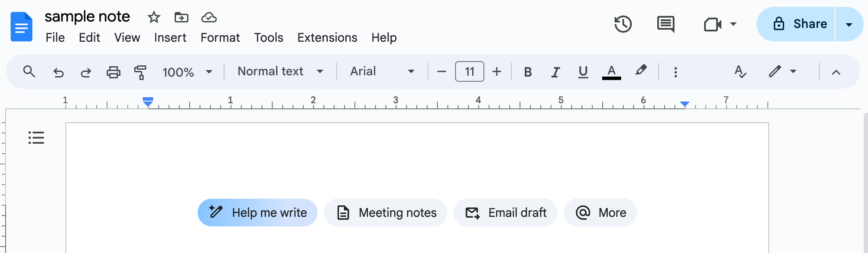The height and width of the screenshot is (253, 868).
Task: Toggle underline formatting
Action: pos(583,71)
